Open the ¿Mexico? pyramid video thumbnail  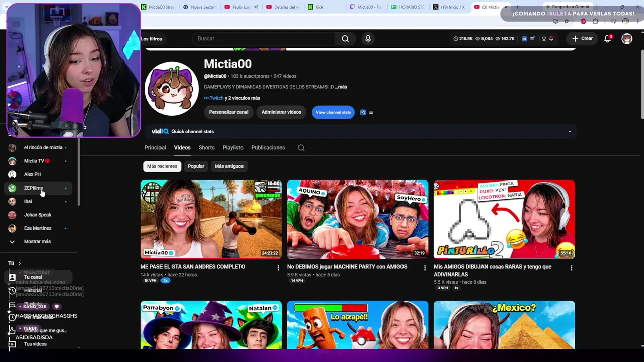tap(504, 325)
